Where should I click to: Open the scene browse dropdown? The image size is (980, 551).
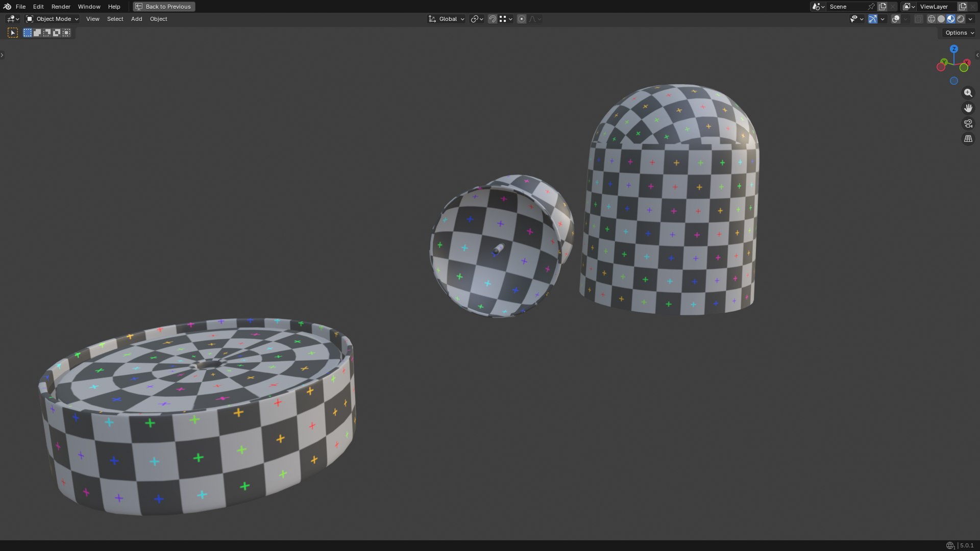coord(818,7)
